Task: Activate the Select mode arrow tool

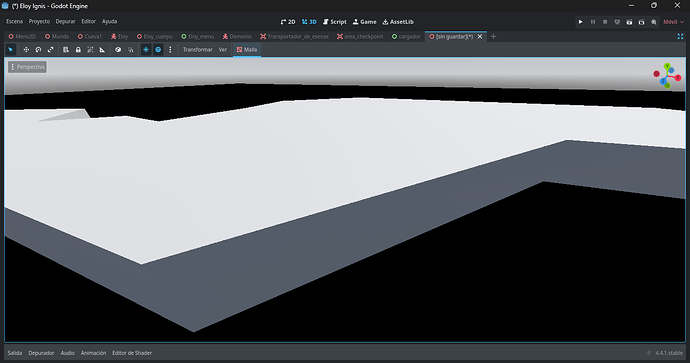Action: tap(11, 50)
